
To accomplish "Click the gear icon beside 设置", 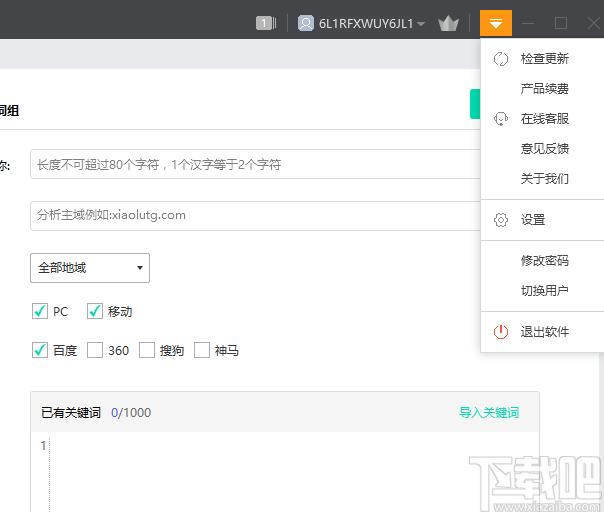I will point(501,220).
